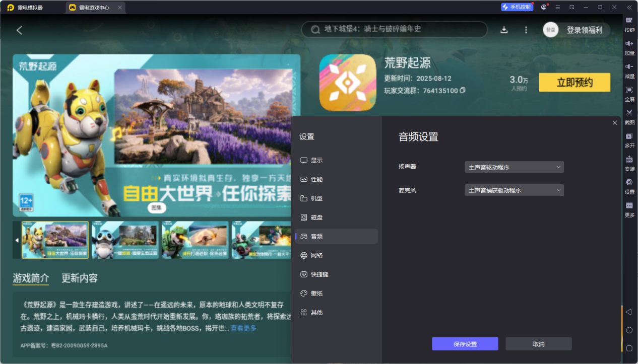This screenshot has height=364, width=638.
Task: Open the hamburger menu in title bar
Action: [x=558, y=7]
